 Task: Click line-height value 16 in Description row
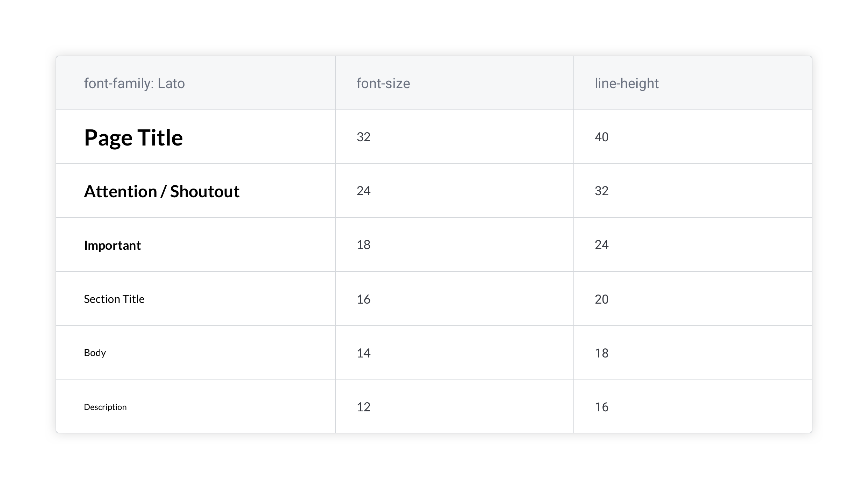tap(601, 407)
